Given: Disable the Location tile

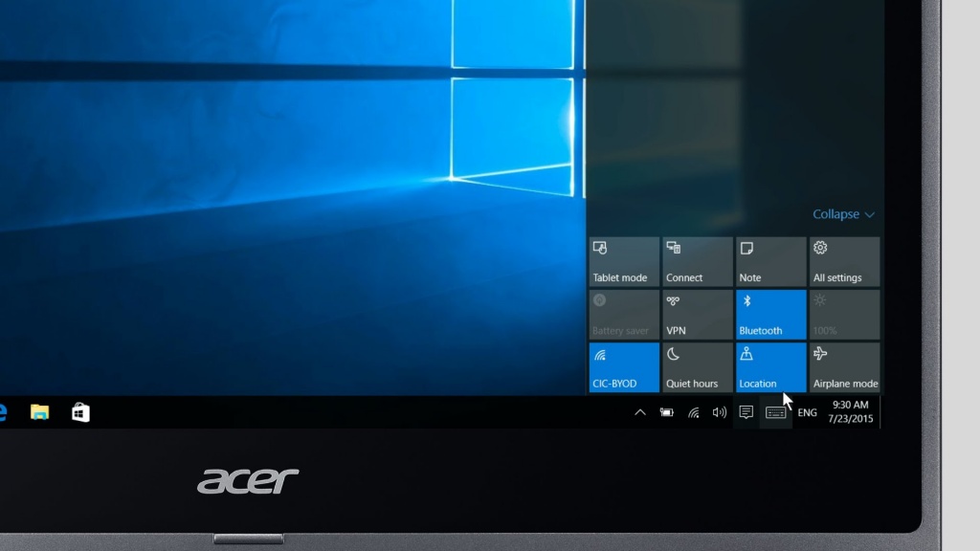Looking at the screenshot, I should click(771, 367).
